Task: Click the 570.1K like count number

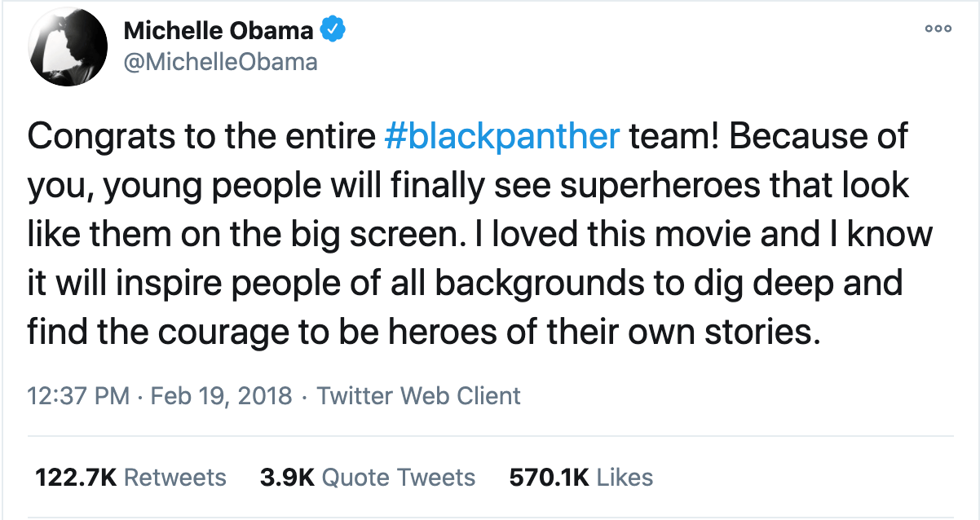Action: (x=548, y=477)
